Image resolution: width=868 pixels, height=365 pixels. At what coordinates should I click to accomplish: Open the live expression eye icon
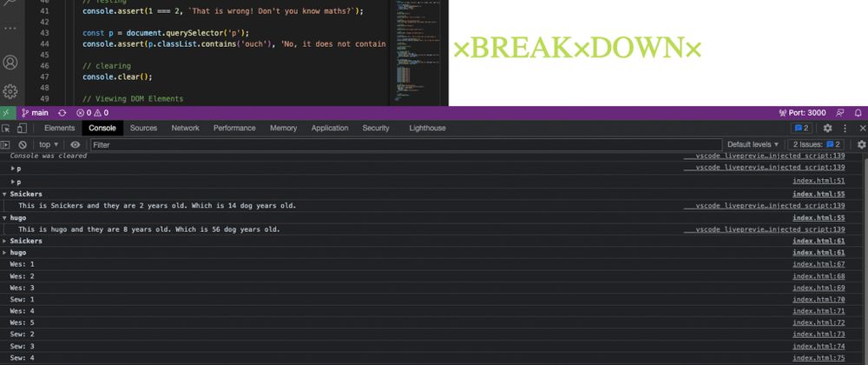tap(76, 144)
